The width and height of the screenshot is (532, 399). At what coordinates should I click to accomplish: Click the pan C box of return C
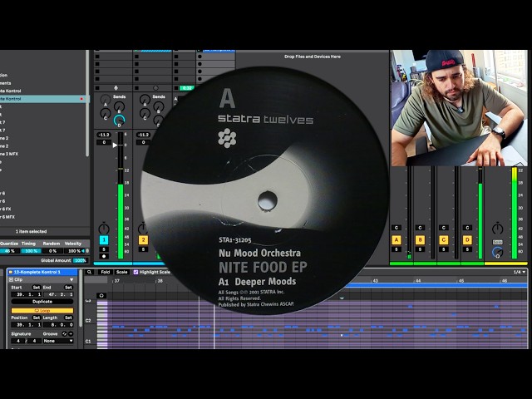tap(443, 228)
